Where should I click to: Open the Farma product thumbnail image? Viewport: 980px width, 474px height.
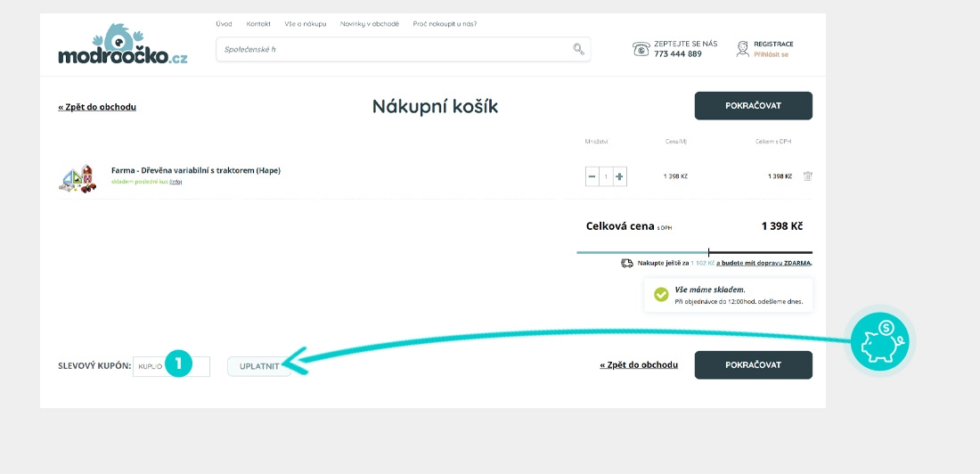point(78,178)
